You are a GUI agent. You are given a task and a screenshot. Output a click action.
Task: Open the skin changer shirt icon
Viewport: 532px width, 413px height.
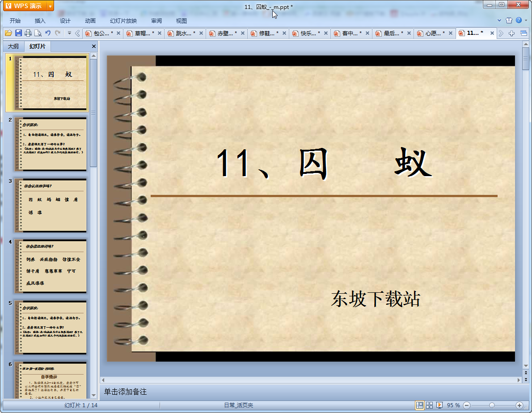(509, 21)
